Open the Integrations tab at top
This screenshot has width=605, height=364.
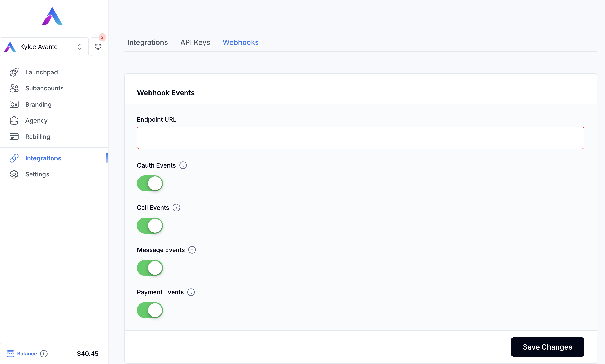(x=147, y=42)
